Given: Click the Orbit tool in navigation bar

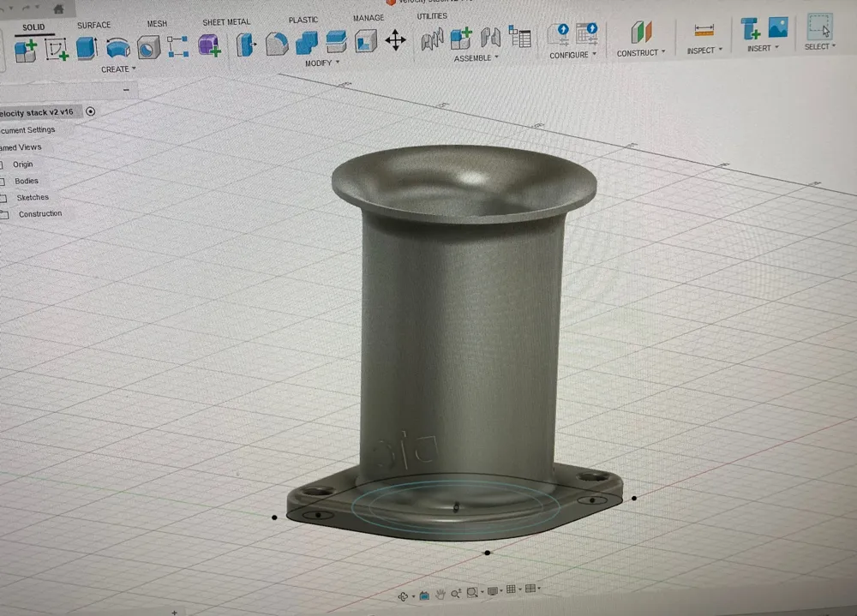Looking at the screenshot, I should point(403,596).
